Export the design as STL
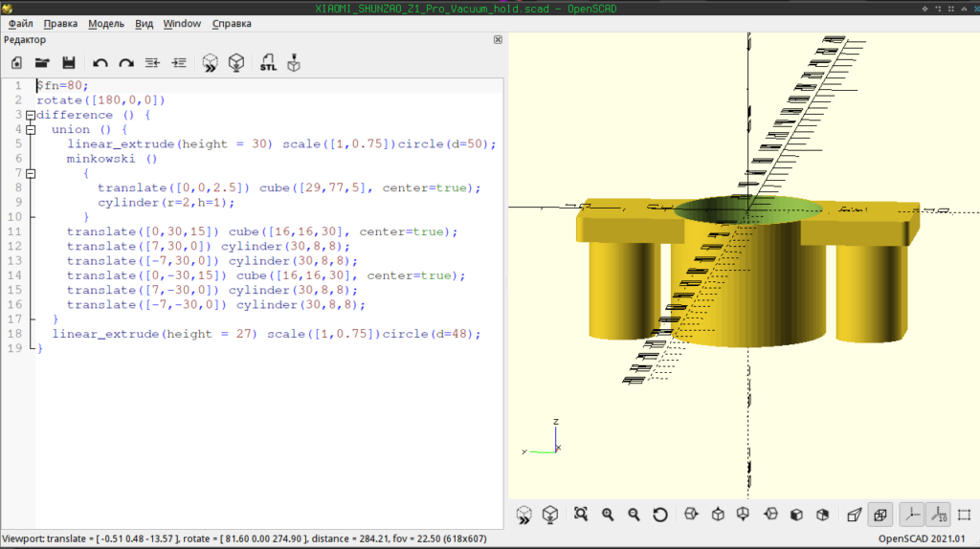Viewport: 980px width, 549px height. 268,62
